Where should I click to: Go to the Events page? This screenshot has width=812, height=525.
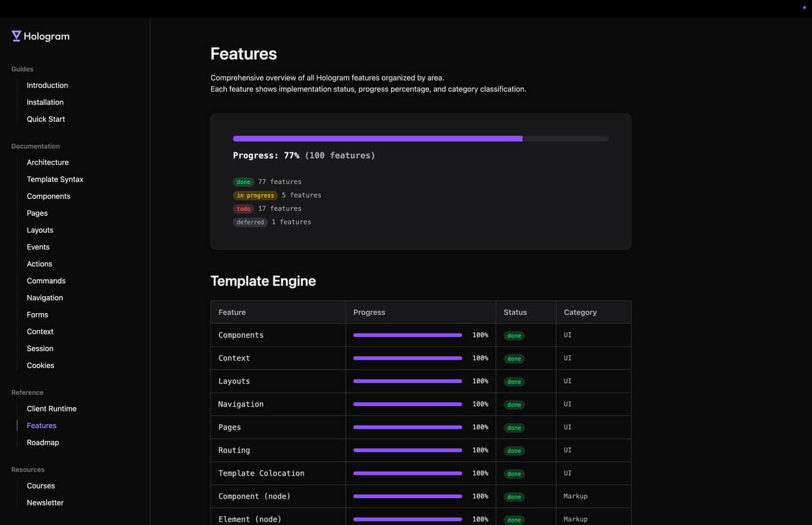pos(38,247)
